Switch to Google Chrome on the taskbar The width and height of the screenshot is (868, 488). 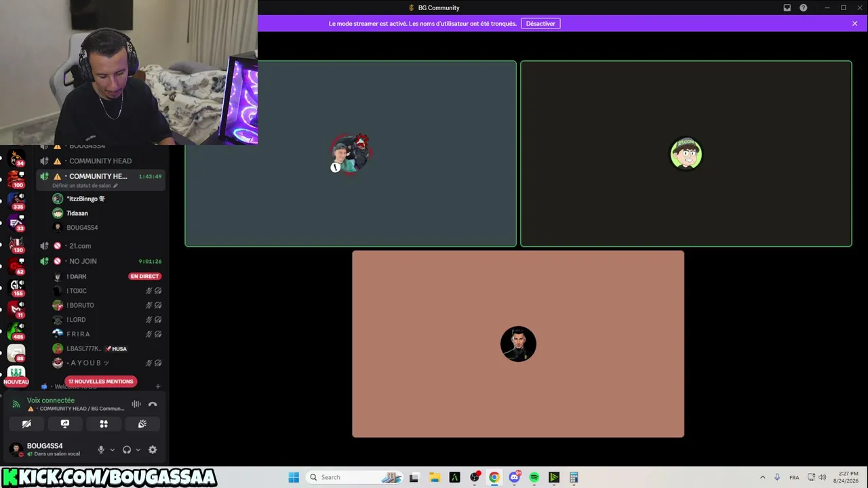tap(494, 477)
